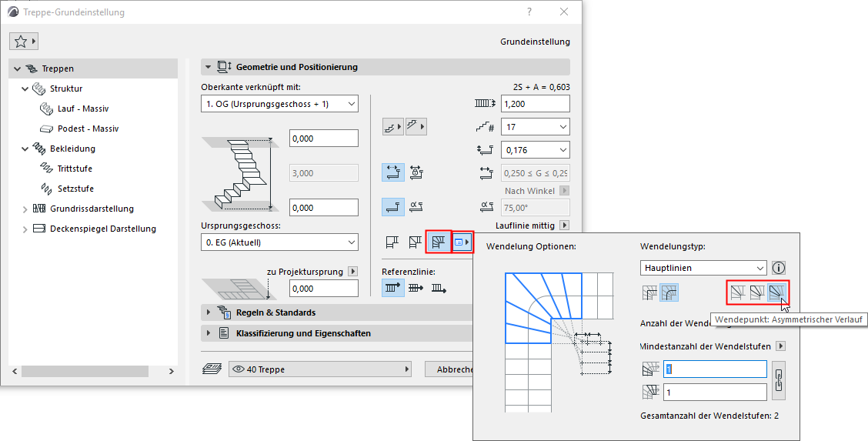This screenshot has height=441, width=868.
Task: Select the second Wendepunkt turning-point icon
Action: click(757, 292)
